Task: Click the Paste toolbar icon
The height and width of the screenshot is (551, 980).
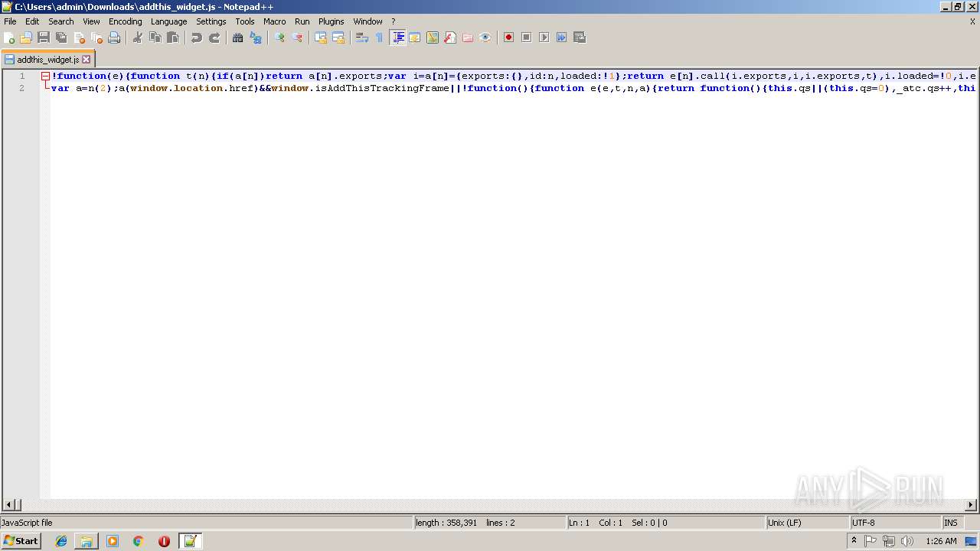Action: click(x=173, y=37)
